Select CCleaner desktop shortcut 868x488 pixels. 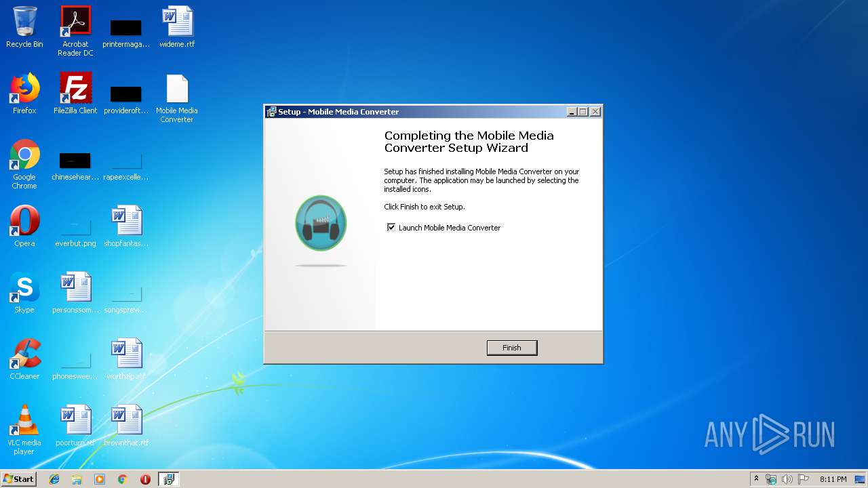[24, 359]
